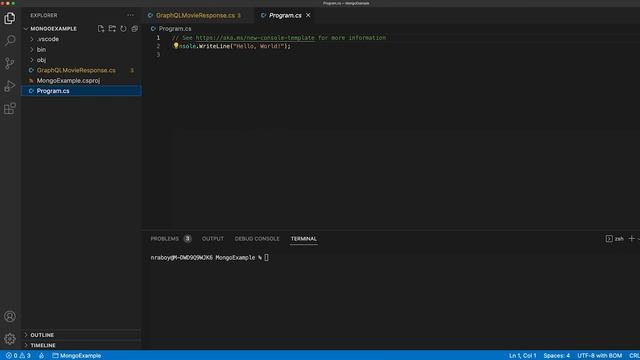Click the errors and warnings status indicator
The image size is (640, 360).
pos(18,356)
